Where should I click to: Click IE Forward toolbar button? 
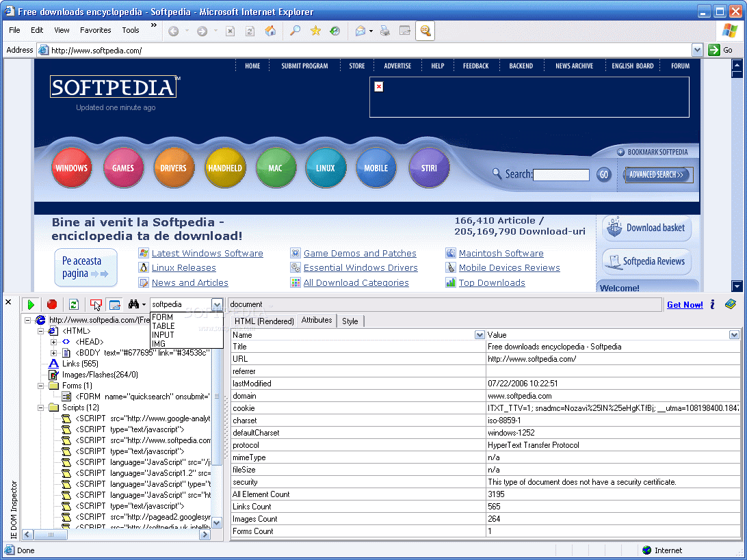coord(202,31)
